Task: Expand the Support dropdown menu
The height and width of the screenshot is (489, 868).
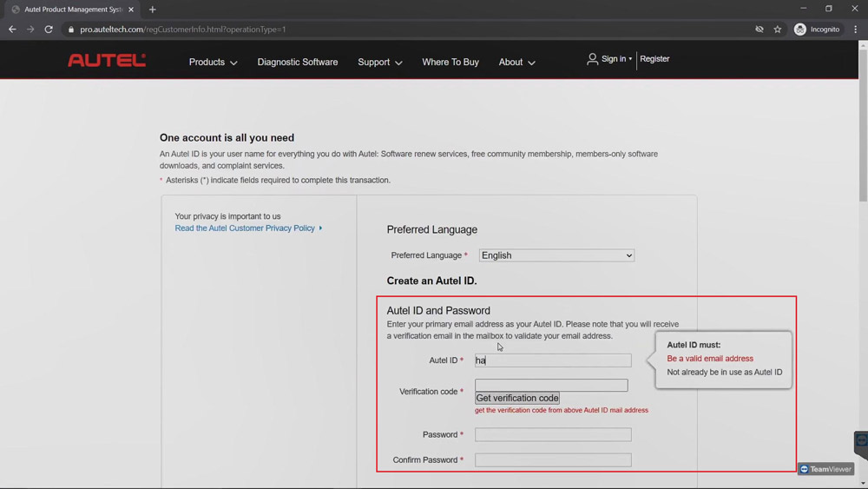Action: coord(380,62)
